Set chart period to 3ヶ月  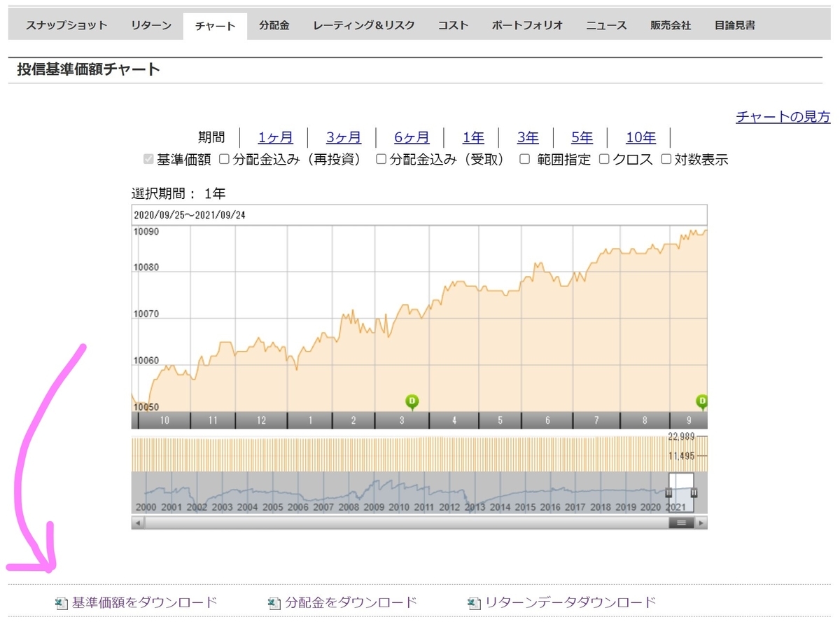(x=344, y=137)
